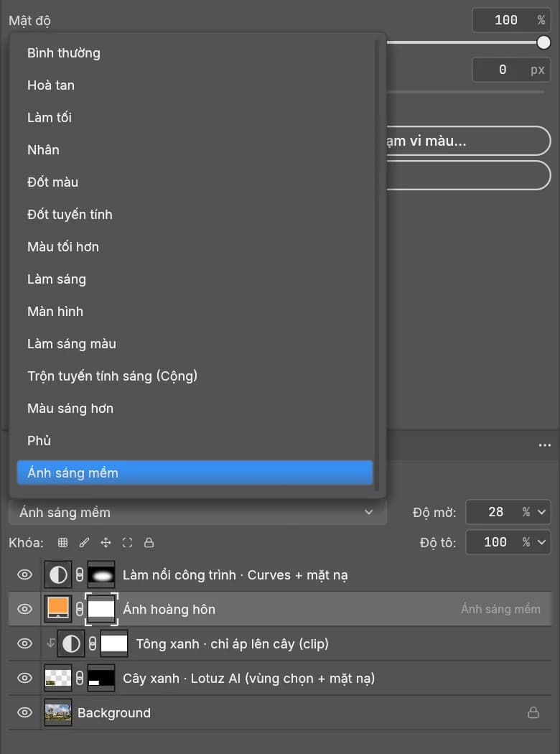Select layer name Ánh hoàng hôn
The width and height of the screenshot is (560, 754).
pyautogui.click(x=169, y=609)
